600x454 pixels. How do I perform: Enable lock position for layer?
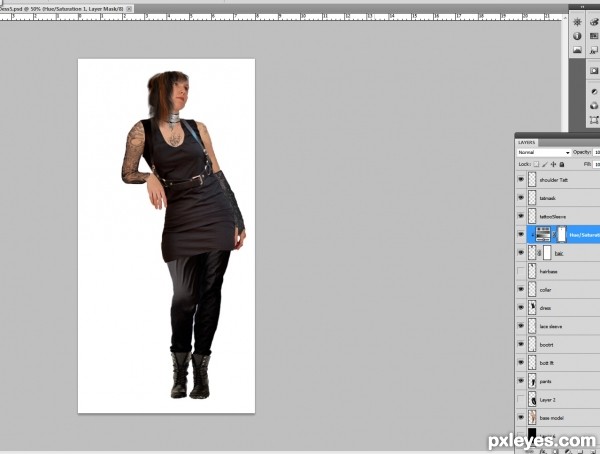(x=553, y=164)
